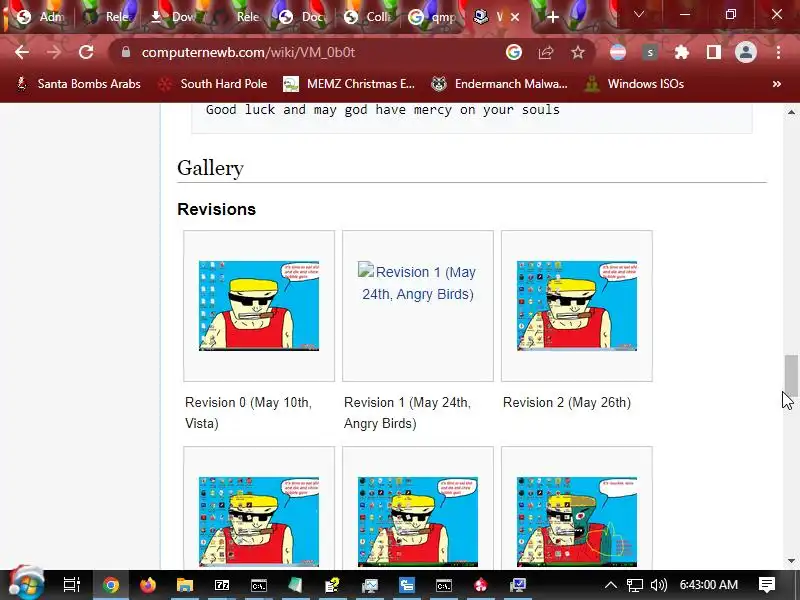The width and height of the screenshot is (800, 600).
Task: Open the volume control tray icon
Action: (659, 585)
